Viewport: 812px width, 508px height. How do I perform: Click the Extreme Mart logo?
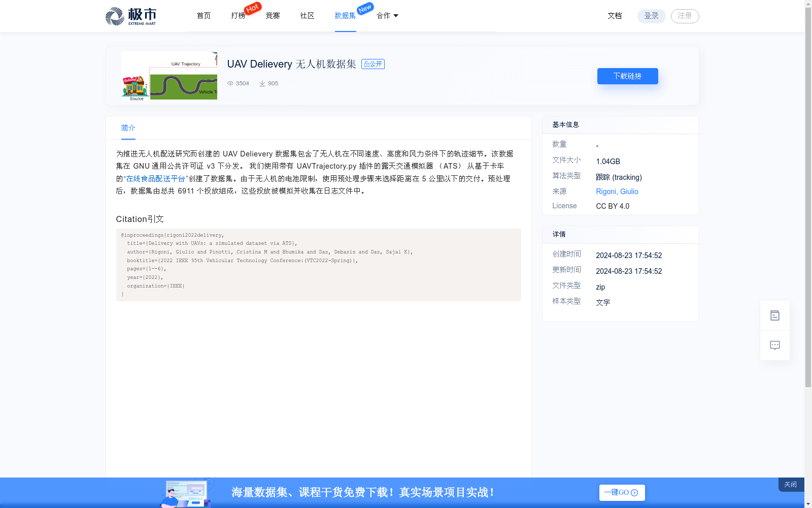[131, 16]
